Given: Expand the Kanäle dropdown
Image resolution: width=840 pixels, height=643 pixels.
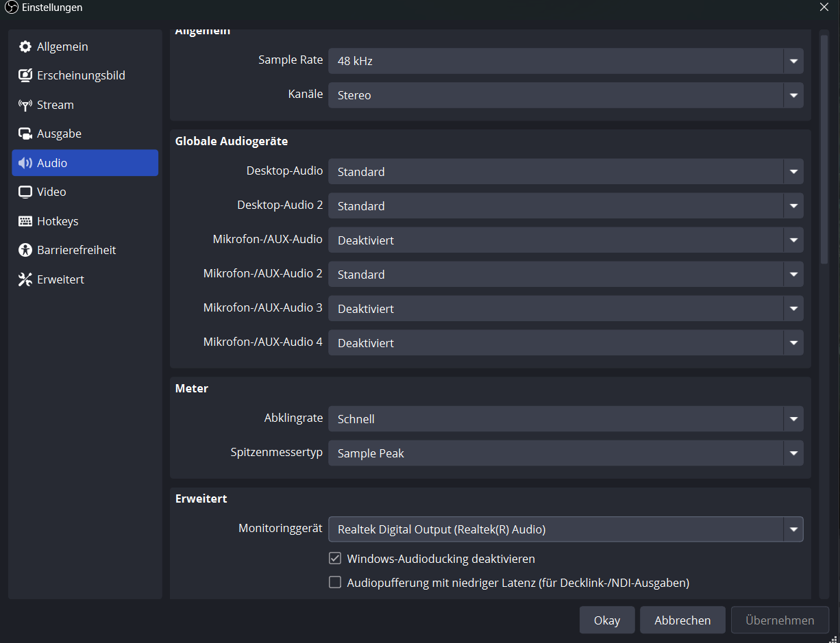Looking at the screenshot, I should click(x=565, y=95).
